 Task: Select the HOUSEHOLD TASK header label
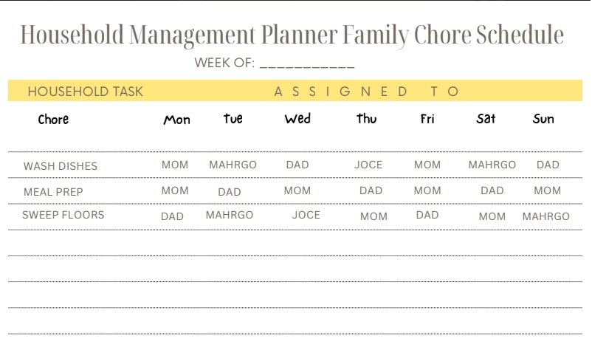pos(86,92)
